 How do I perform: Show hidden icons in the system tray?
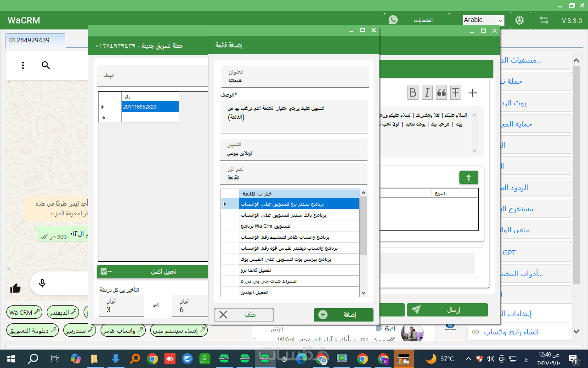click(x=468, y=359)
